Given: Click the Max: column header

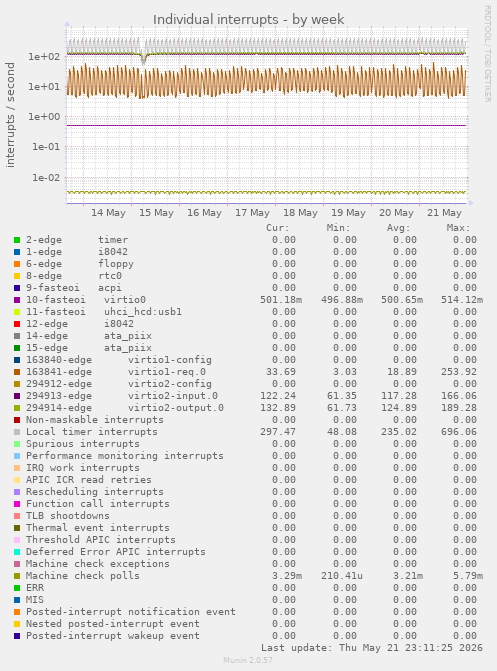Looking at the screenshot, I should coord(458,228).
